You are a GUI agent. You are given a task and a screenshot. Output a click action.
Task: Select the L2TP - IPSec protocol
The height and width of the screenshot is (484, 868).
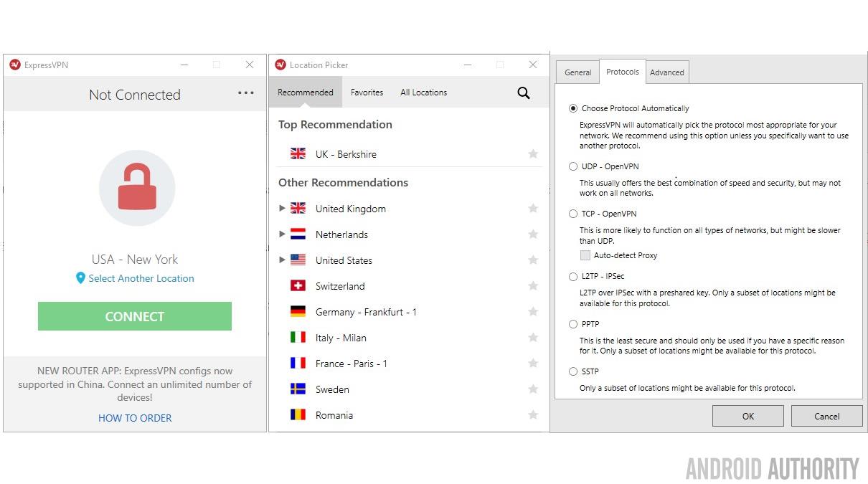(x=572, y=276)
